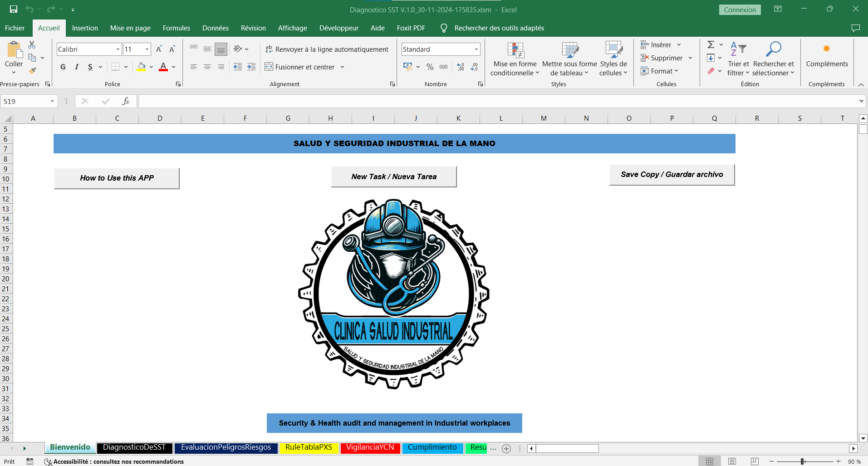Apply yellow fill color bucket
Image resolution: width=868 pixels, height=466 pixels.
[142, 67]
